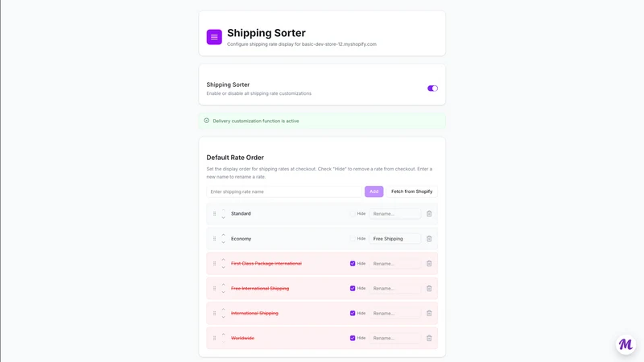This screenshot has width=644, height=362.
Task: Disable the Shipping Sorter toggle switch
Action: pos(432,88)
